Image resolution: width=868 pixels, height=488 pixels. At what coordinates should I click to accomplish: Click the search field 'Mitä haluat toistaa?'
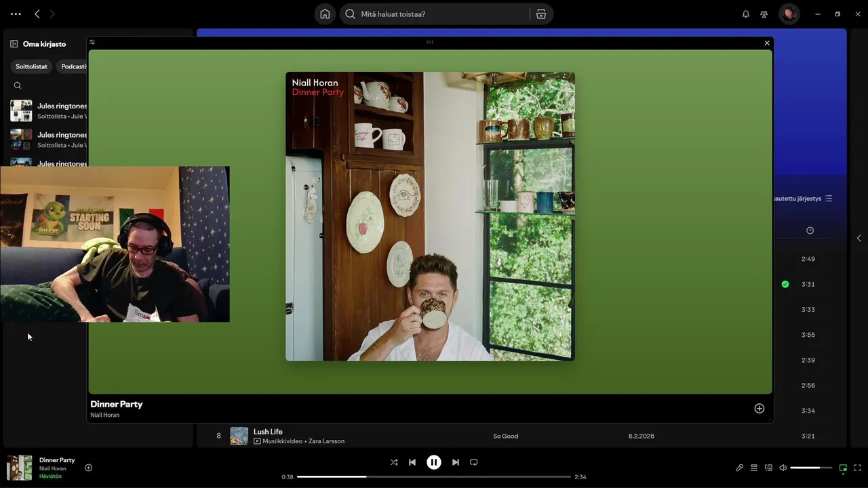[436, 14]
